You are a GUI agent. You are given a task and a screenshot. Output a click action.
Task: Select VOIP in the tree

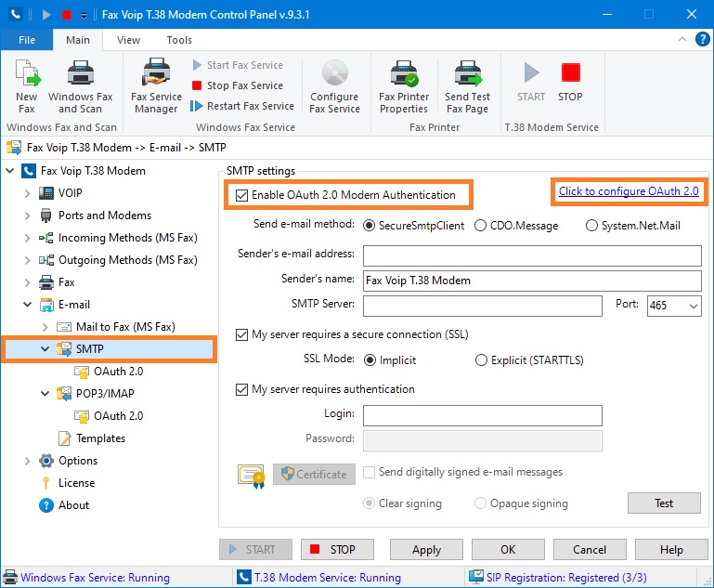point(71,193)
